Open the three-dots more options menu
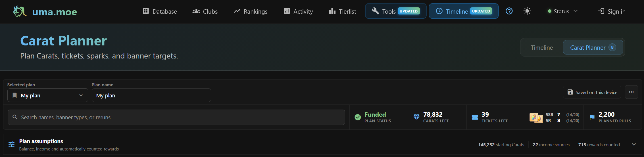 click(x=631, y=92)
